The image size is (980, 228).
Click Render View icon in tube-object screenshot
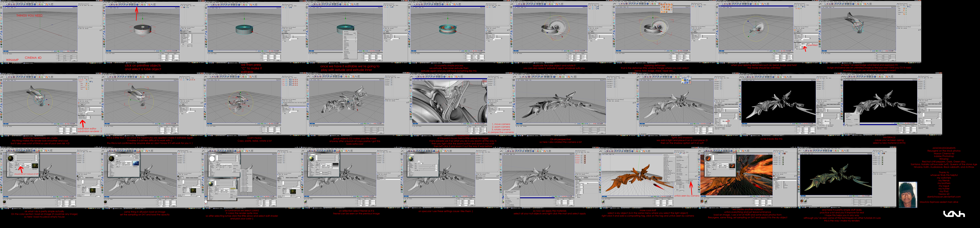(x=130, y=5)
